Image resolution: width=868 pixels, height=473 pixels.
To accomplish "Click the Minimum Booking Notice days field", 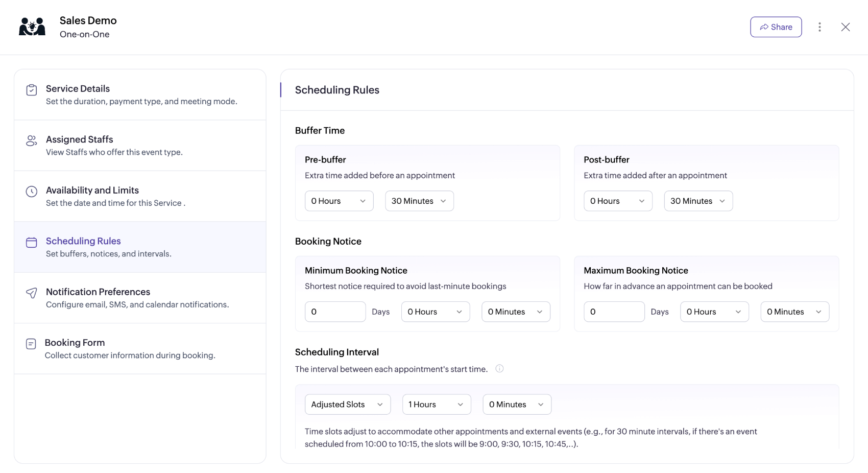I will (x=335, y=312).
